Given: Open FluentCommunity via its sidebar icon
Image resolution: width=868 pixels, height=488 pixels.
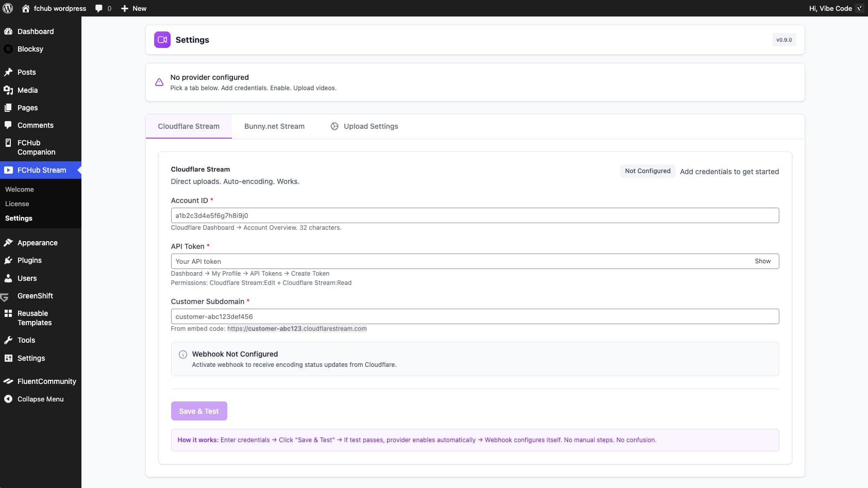Looking at the screenshot, I should [x=8, y=381].
